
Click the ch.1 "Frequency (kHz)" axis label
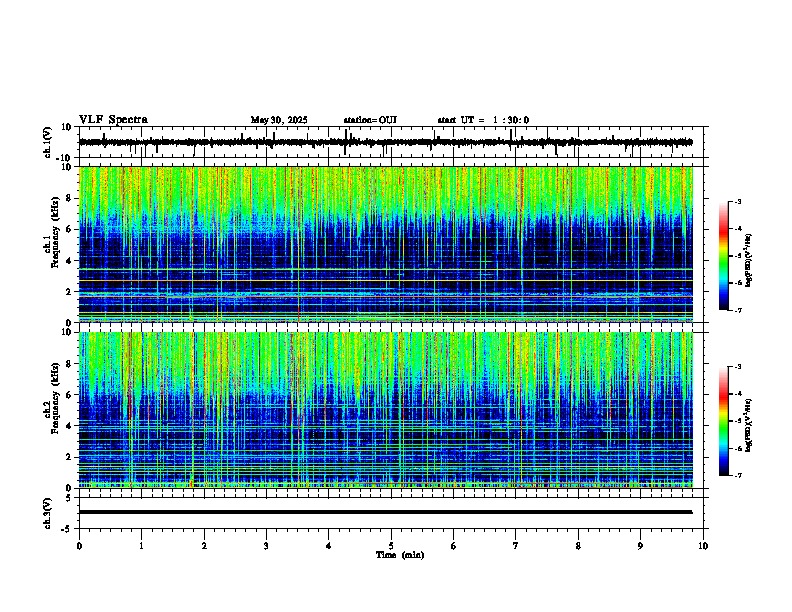click(55, 232)
